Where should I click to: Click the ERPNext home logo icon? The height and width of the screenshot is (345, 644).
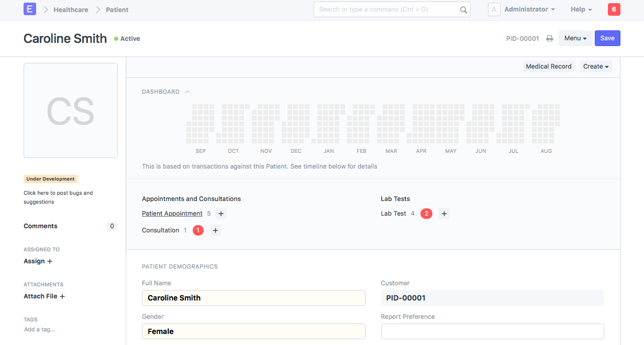click(30, 9)
